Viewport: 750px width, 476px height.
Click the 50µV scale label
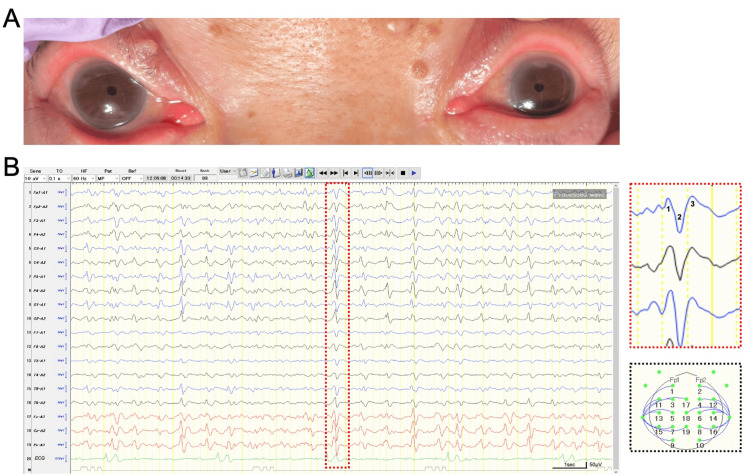(x=596, y=465)
